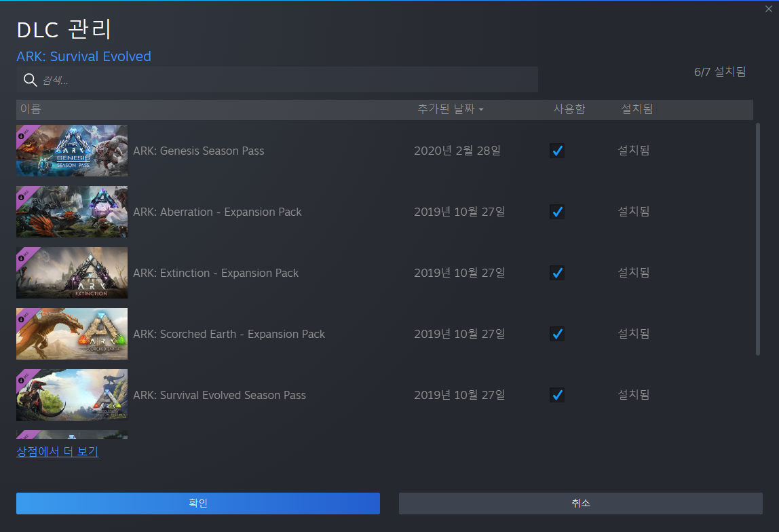The height and width of the screenshot is (532, 779).
Task: Select ARK: Aberration - Expansion Pack name
Action: coord(218,212)
